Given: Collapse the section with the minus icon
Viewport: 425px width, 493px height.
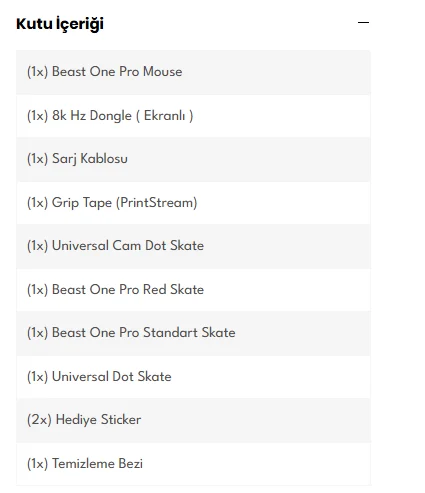Looking at the screenshot, I should point(363,23).
